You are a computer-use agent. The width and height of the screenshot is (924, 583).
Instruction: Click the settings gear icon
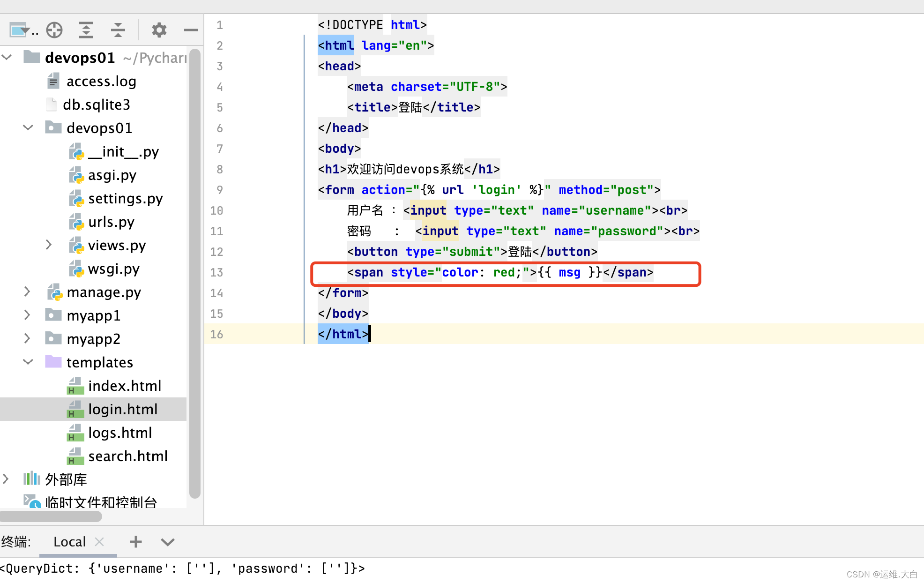(x=159, y=29)
